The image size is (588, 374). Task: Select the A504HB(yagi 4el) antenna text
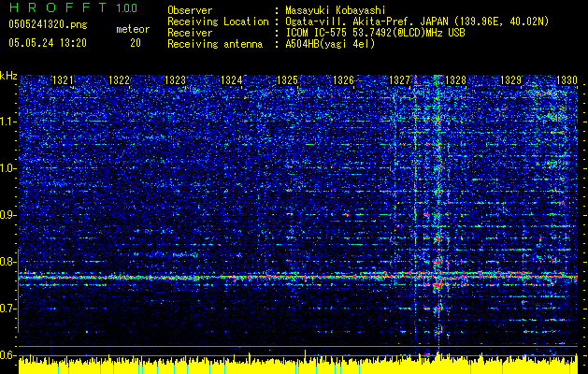pyautogui.click(x=330, y=44)
